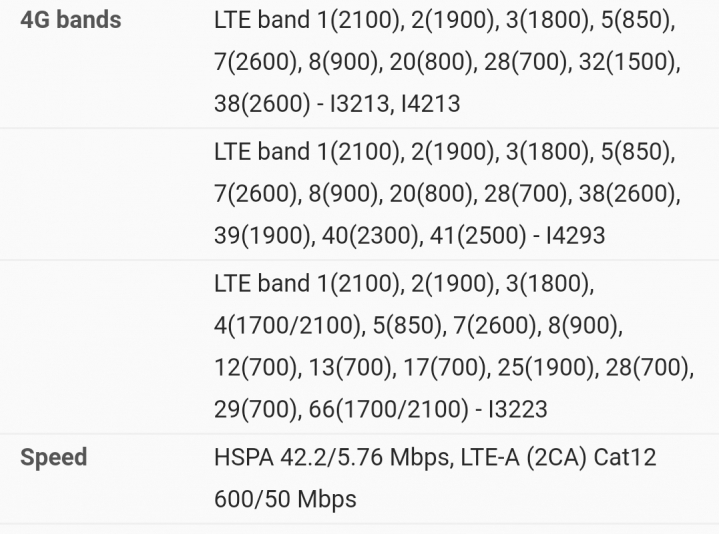The image size is (720, 534).
Task: Open the 4G bands specification label
Action: pos(71,20)
